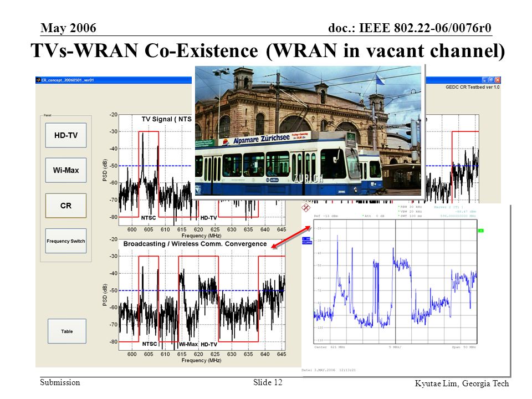Click 'PSD (dB)' axis label of lower plot
Viewport: 532px width, 399px height.
105,294
